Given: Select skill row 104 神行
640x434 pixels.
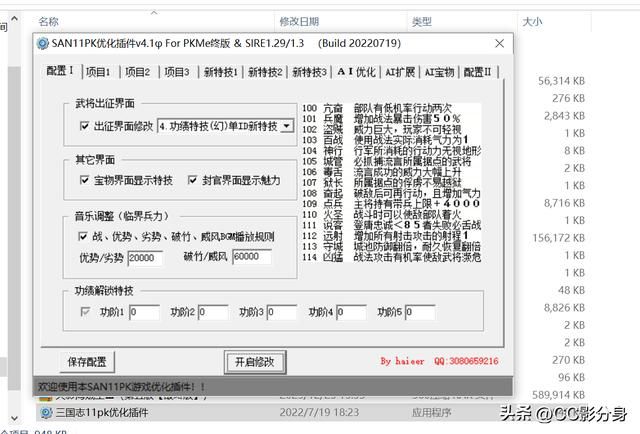Looking at the screenshot, I should pyautogui.click(x=391, y=151).
